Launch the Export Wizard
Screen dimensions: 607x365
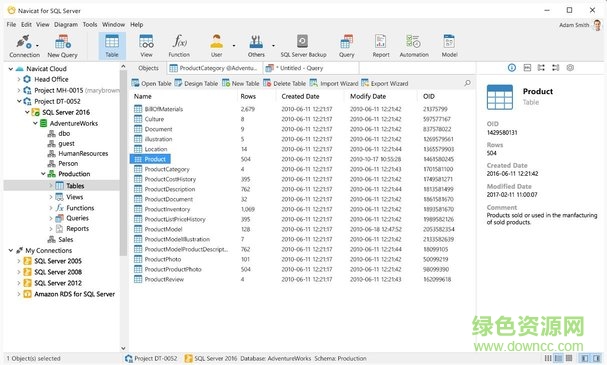coord(385,83)
